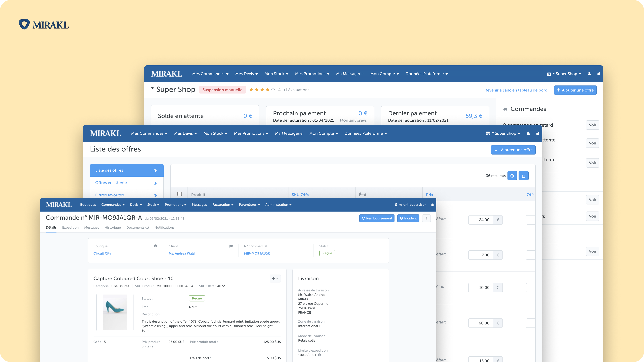Open the Historique tab
The image size is (644, 362).
(113, 227)
